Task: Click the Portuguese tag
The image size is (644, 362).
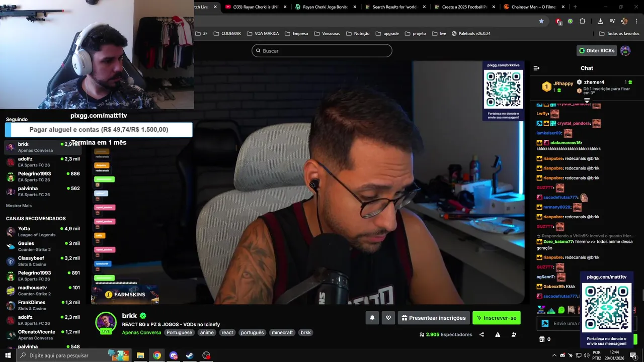Action: (179, 332)
